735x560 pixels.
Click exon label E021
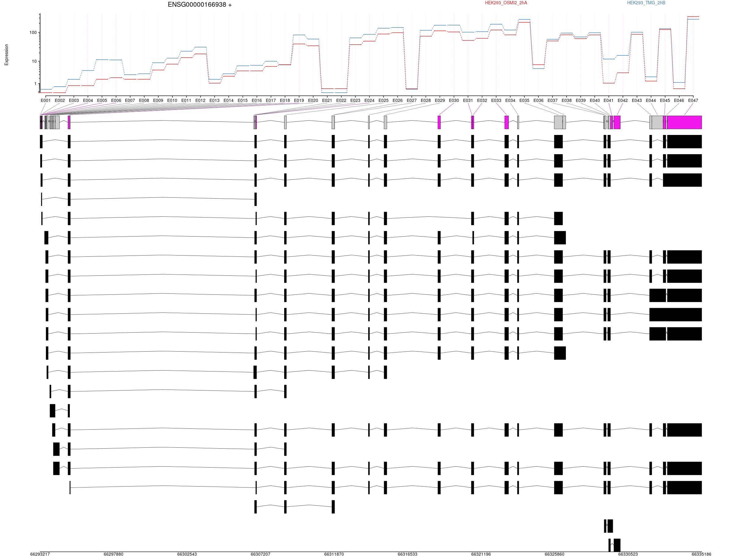[x=327, y=100]
